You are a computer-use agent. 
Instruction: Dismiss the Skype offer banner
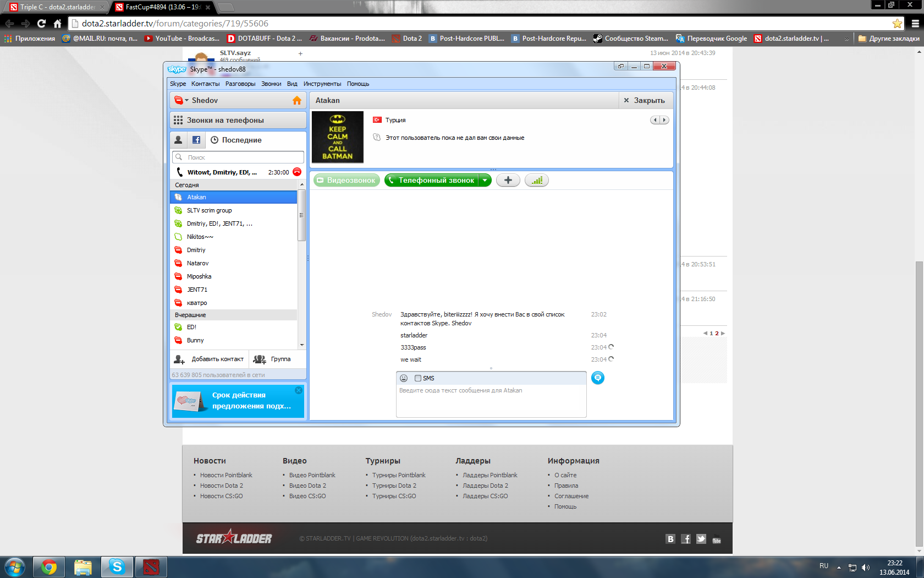tap(299, 390)
